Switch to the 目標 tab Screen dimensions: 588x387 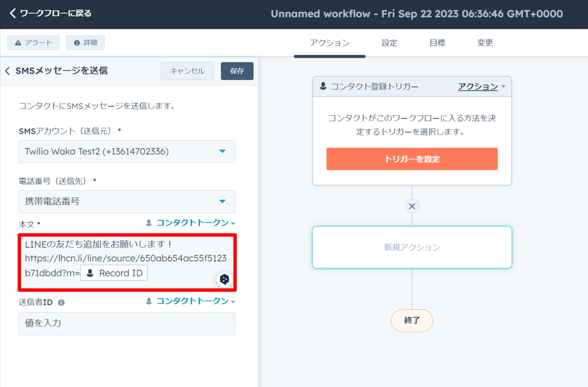pos(437,43)
